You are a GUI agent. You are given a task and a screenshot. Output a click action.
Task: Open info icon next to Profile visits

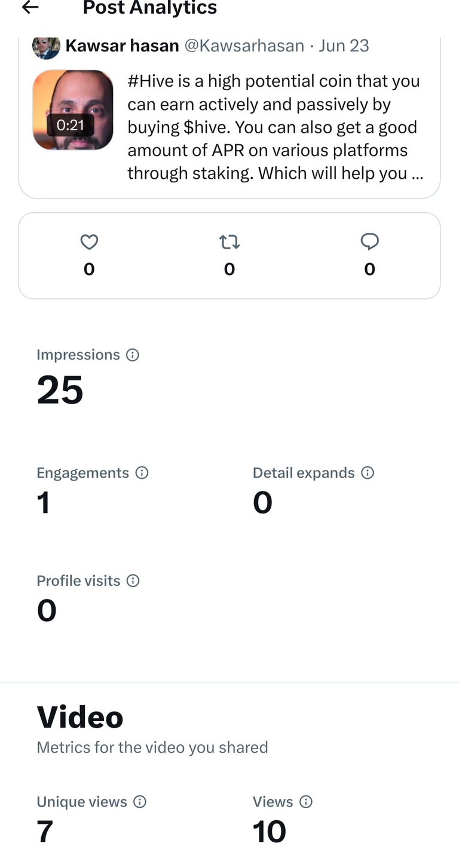click(133, 581)
